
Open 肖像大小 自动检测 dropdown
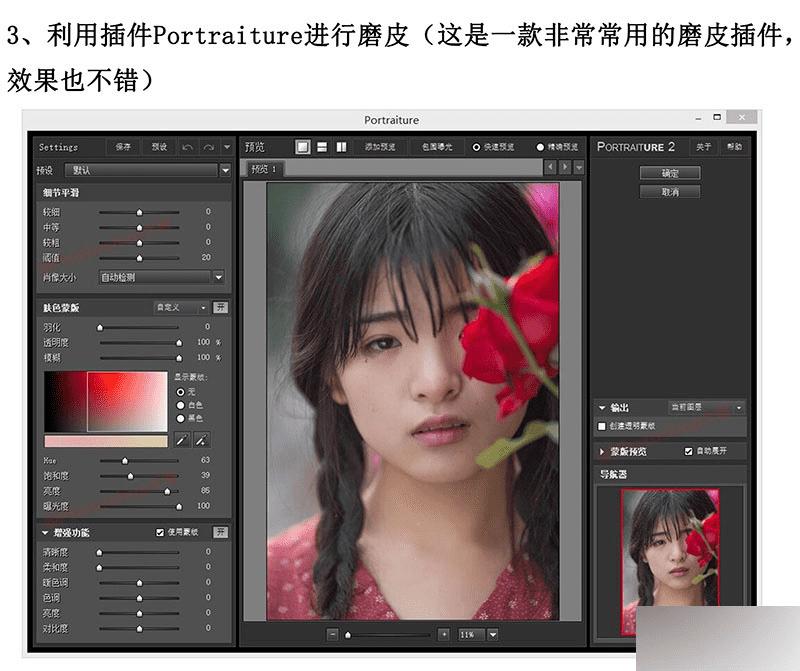pyautogui.click(x=218, y=277)
